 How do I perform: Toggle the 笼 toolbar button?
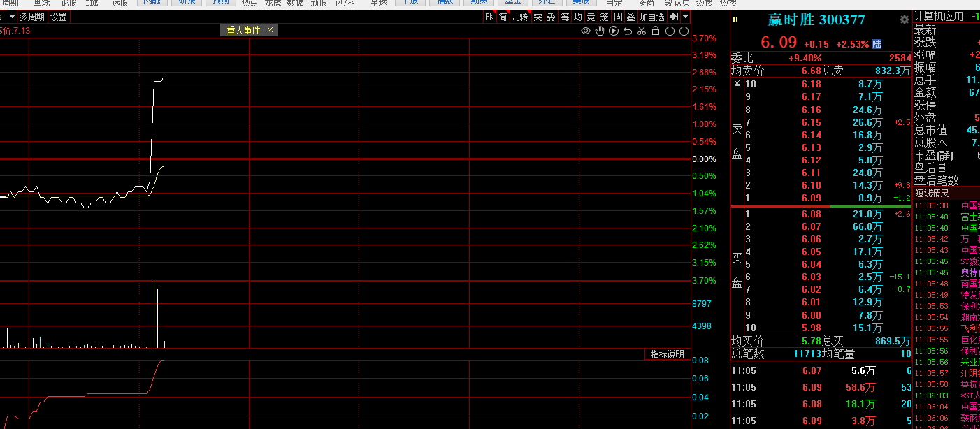click(x=604, y=17)
